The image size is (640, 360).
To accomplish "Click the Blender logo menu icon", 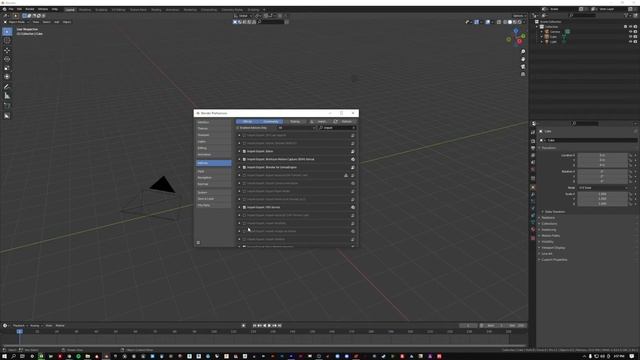I will pyautogui.click(x=4, y=9).
